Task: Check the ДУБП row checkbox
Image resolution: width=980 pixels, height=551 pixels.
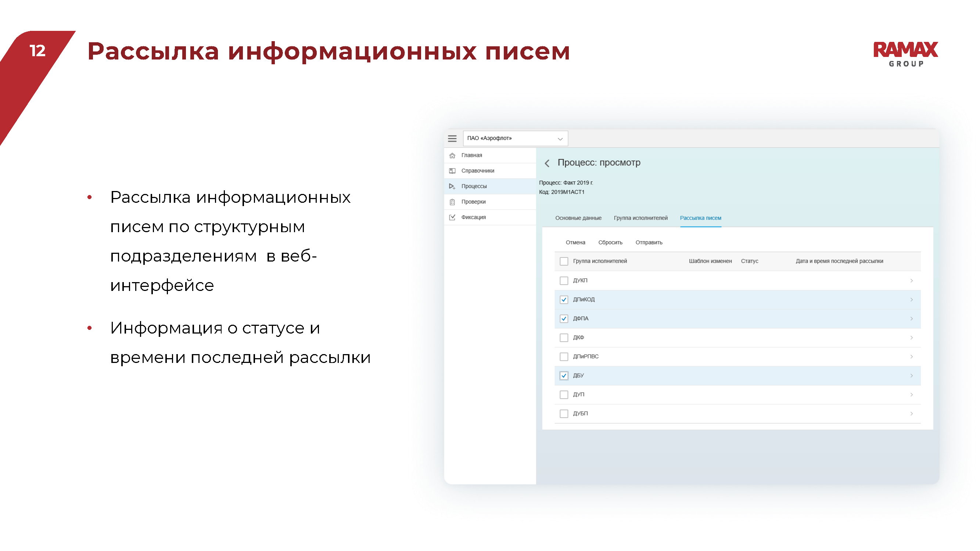Action: [x=564, y=414]
